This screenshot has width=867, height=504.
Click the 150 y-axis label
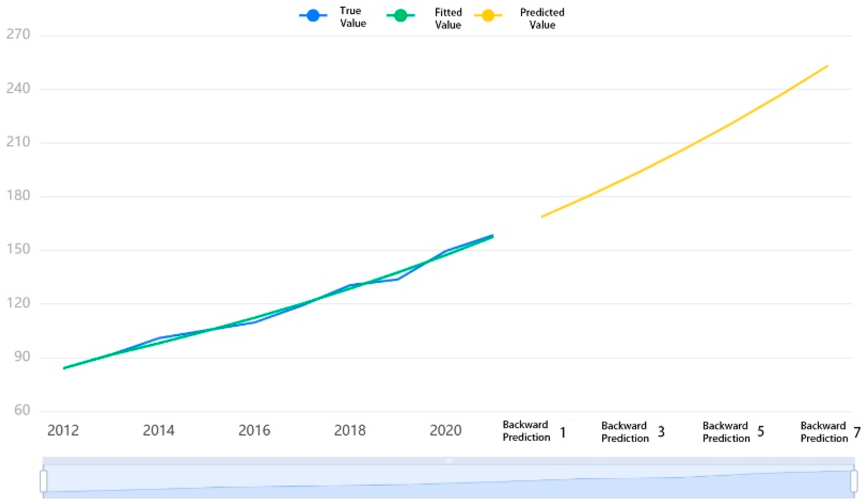tap(18, 249)
